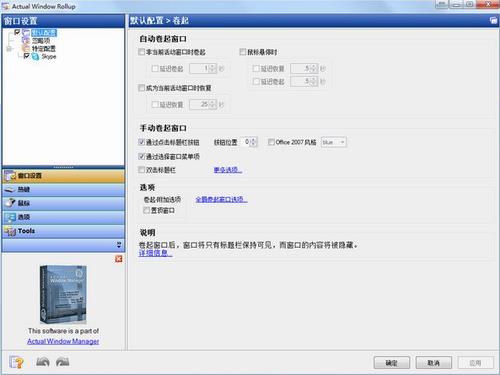Click the 取消 button
This screenshot has width=500, height=375.
pyautogui.click(x=434, y=362)
